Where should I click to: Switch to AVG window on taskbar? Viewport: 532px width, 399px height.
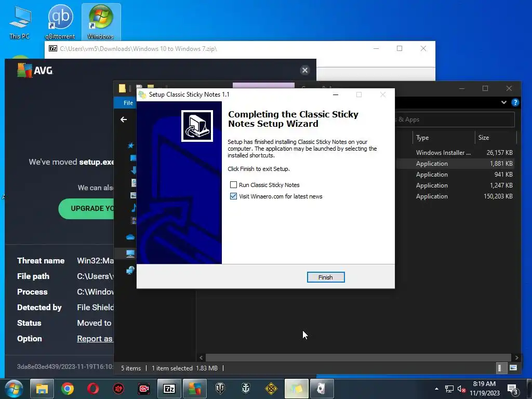pos(195,389)
